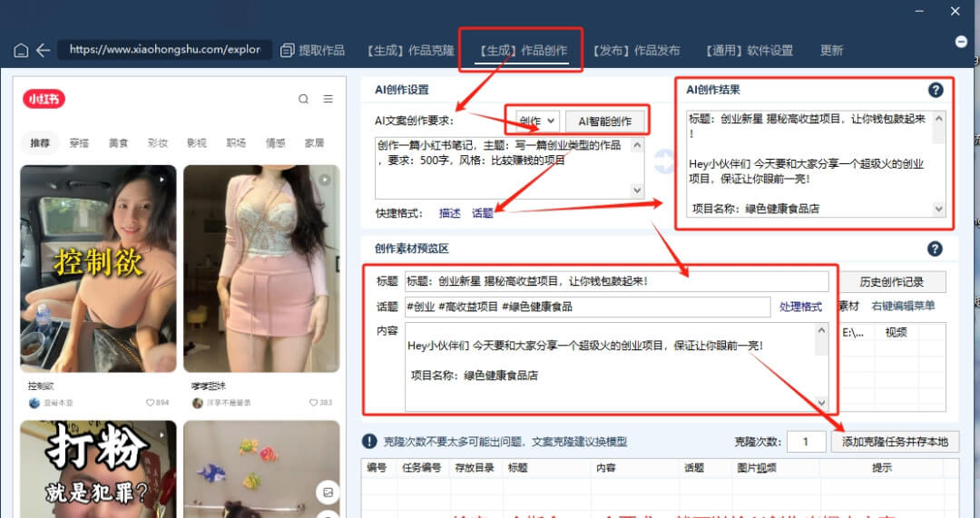Open the pink outfit post thumbnail
The width and height of the screenshot is (980, 518).
(x=261, y=269)
